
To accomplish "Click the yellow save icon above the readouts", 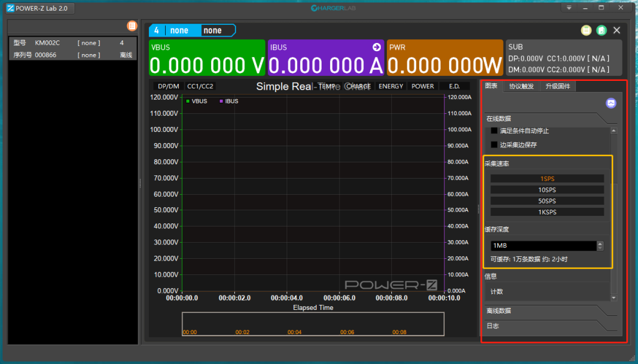I will 586,30.
